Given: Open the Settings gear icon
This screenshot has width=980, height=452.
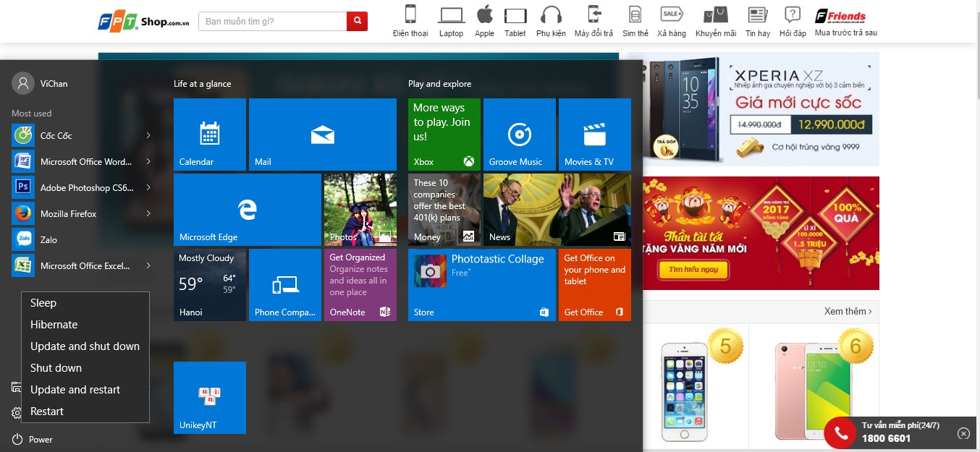Looking at the screenshot, I should (16, 413).
